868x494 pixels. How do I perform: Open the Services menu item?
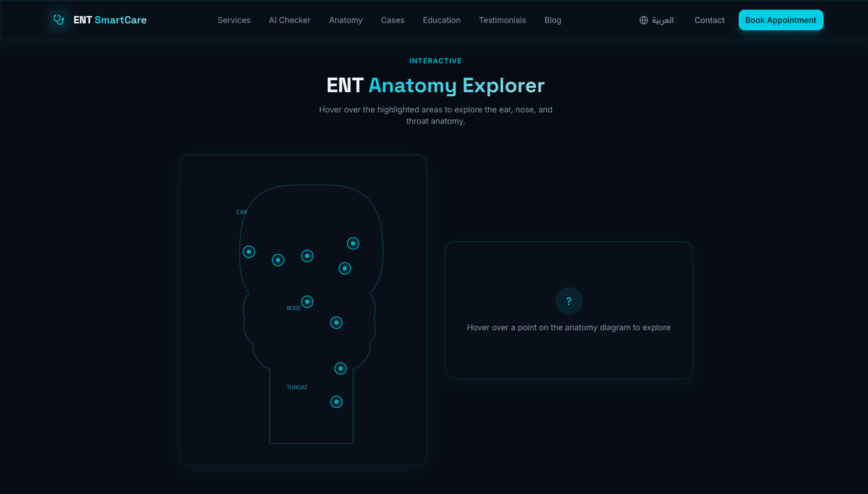point(234,20)
